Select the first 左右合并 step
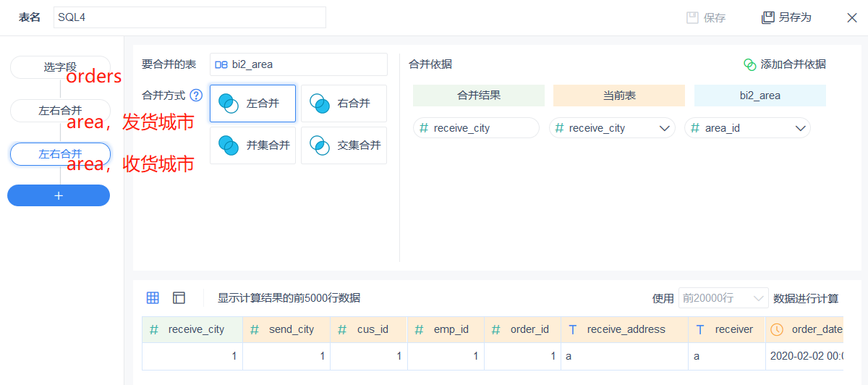 click(x=60, y=111)
